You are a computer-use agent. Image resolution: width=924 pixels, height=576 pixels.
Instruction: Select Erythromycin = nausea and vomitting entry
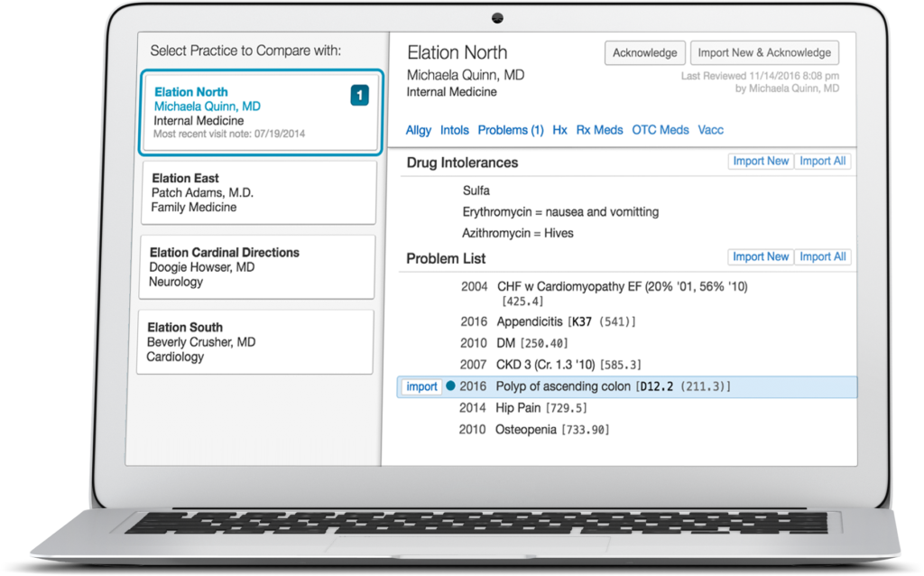(x=560, y=211)
